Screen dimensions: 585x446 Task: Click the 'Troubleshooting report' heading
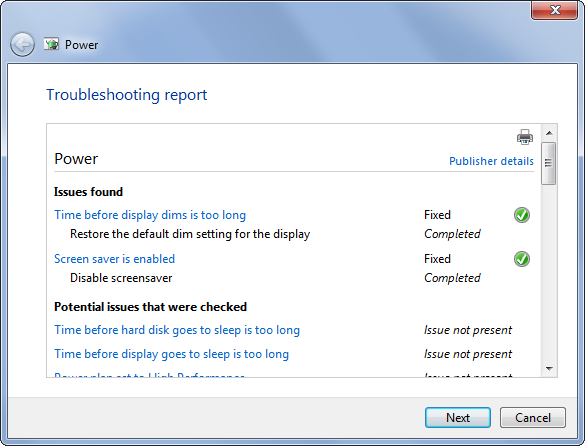click(126, 95)
